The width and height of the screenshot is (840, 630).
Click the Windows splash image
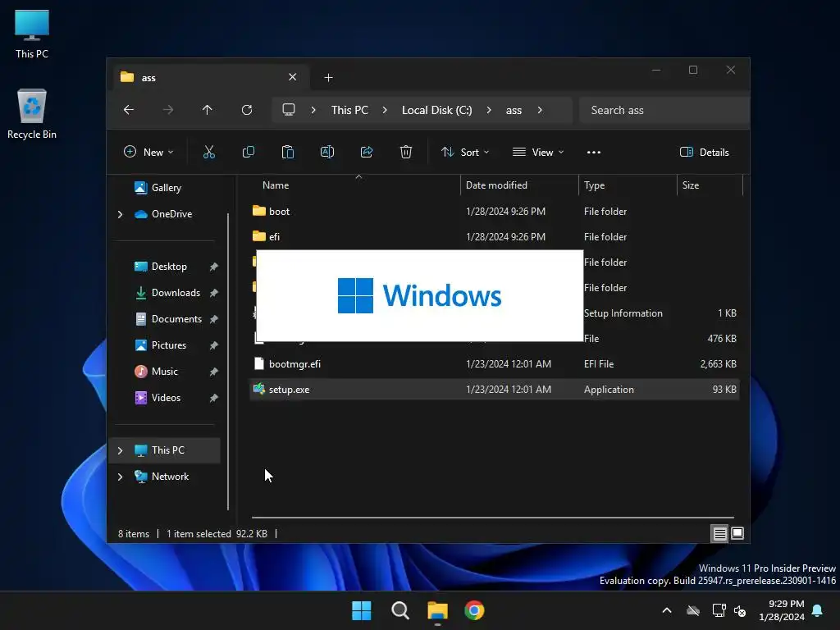pos(419,295)
